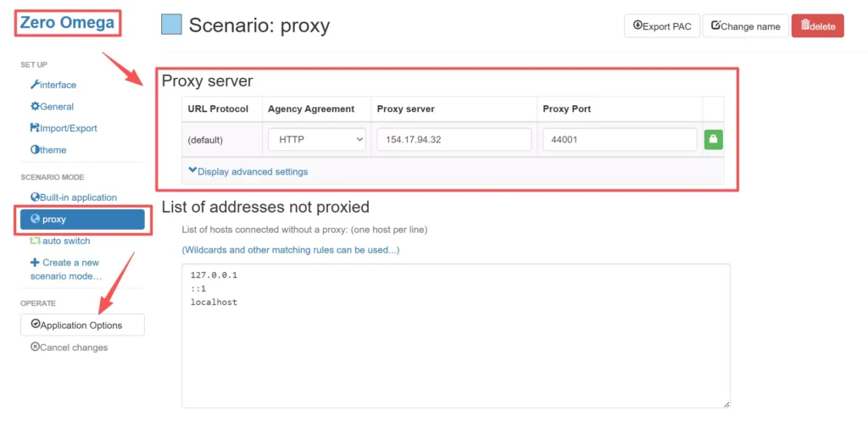868x428 pixels.
Task: Cancel changes in the Operate section
Action: 70,347
